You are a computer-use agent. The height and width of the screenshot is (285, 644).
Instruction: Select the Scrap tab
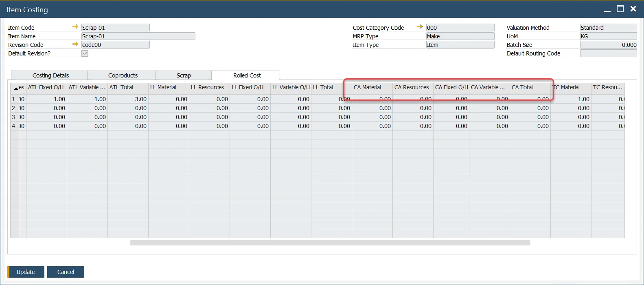click(184, 75)
